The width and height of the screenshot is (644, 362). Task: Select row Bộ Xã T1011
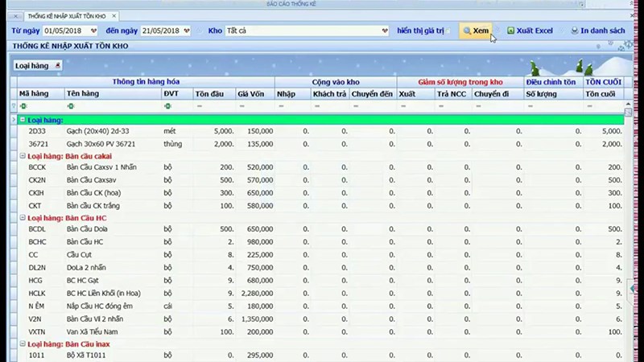[x=320, y=355]
